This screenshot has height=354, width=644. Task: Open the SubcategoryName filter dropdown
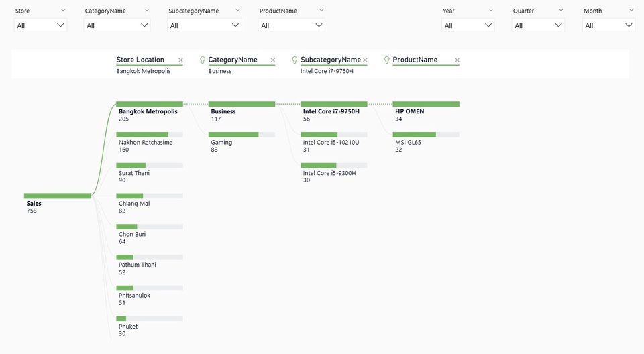[205, 25]
